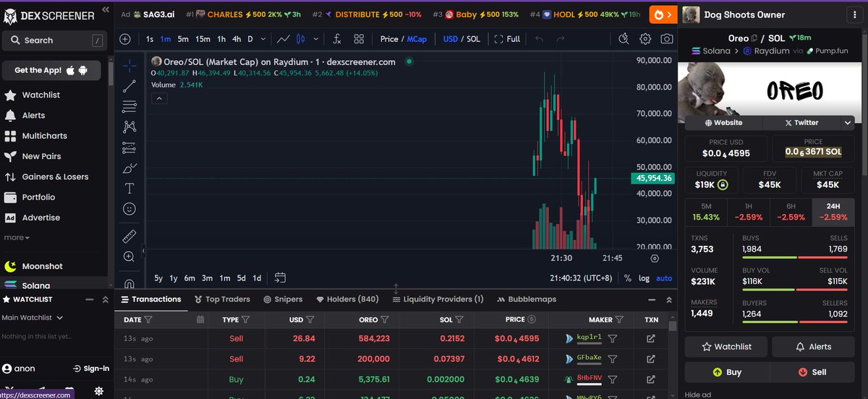
Task: Open the go-to-date calendar icon
Action: coord(280,278)
